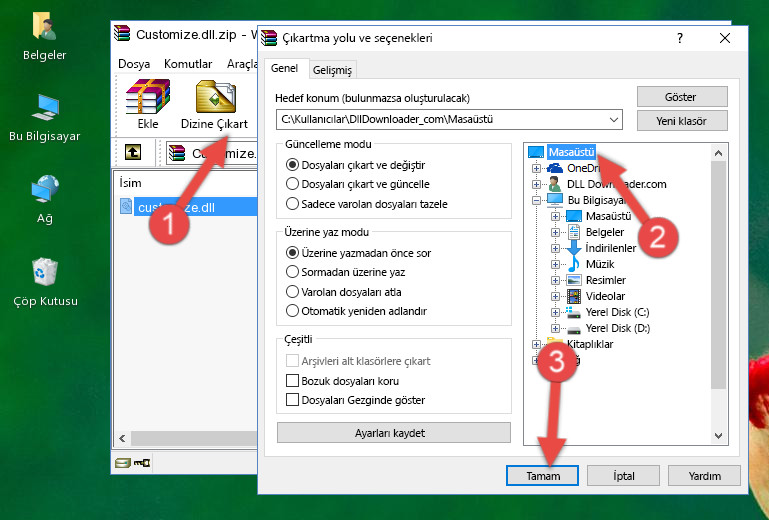Click WinRAR list horizontal scroll left arrow

pos(122,438)
